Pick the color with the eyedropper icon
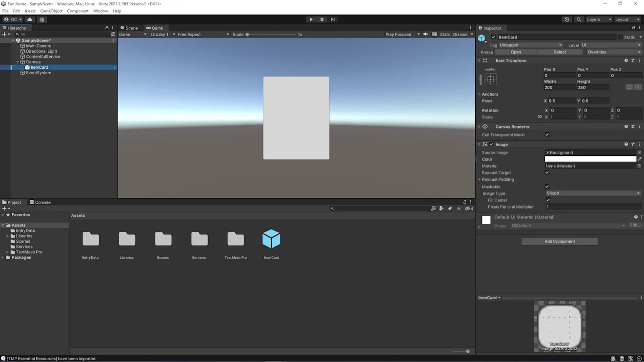644x362 pixels. point(640,159)
